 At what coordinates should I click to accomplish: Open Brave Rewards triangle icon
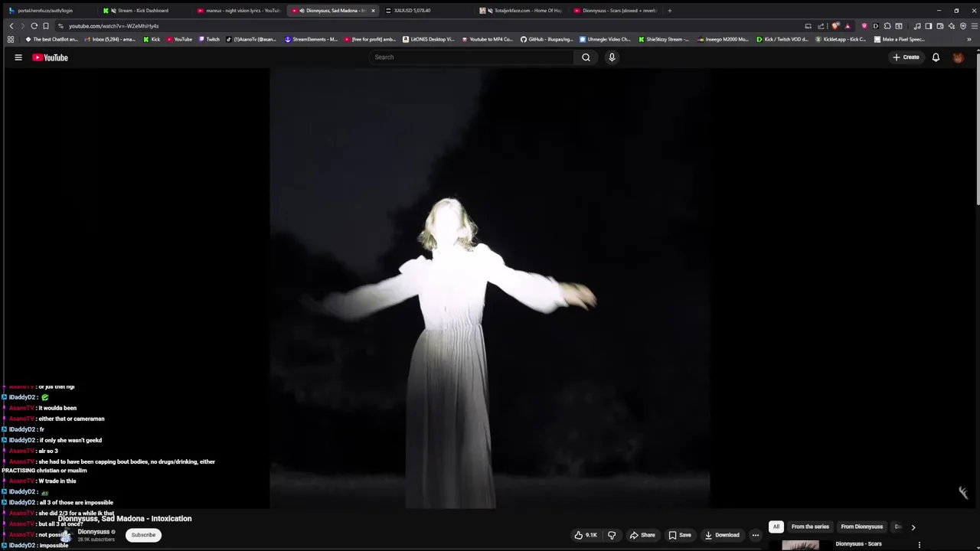point(848,26)
